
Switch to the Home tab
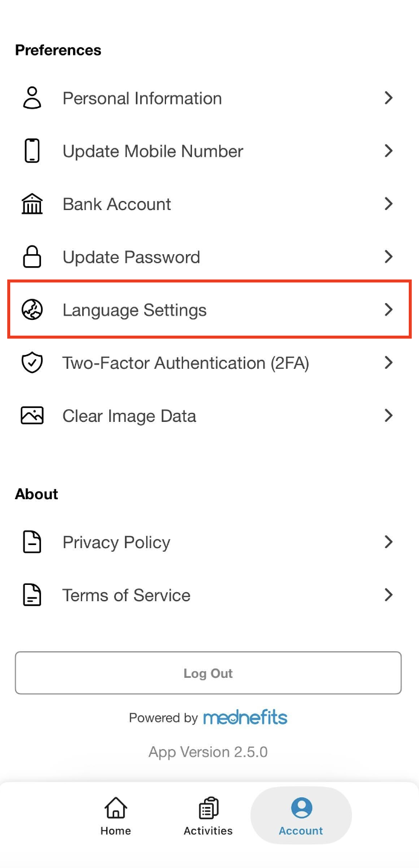116,816
